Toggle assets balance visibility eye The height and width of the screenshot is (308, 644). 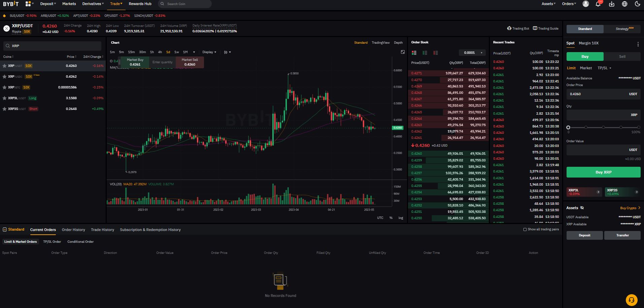(x=582, y=208)
